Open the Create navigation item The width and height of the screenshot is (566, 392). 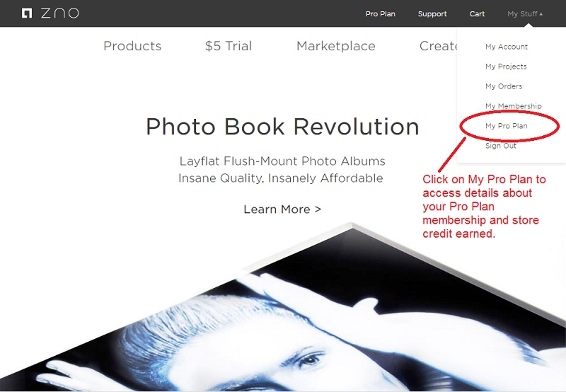pyautogui.click(x=438, y=46)
